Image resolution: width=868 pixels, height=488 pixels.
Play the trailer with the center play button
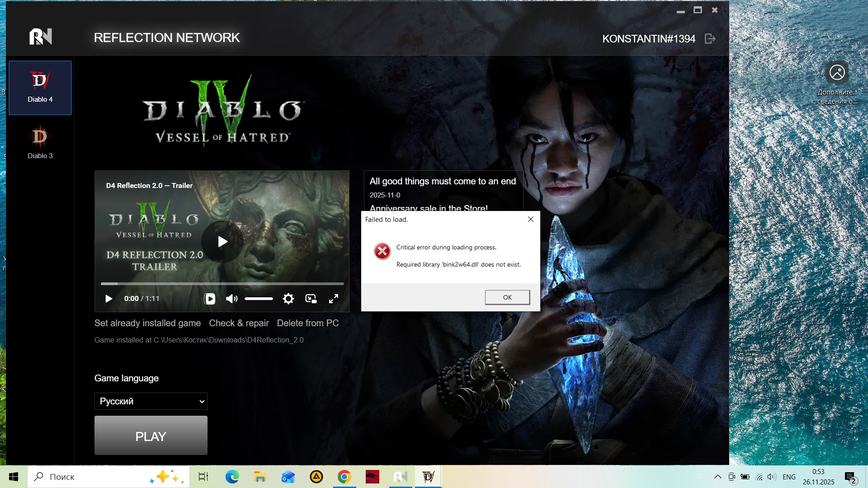point(222,242)
